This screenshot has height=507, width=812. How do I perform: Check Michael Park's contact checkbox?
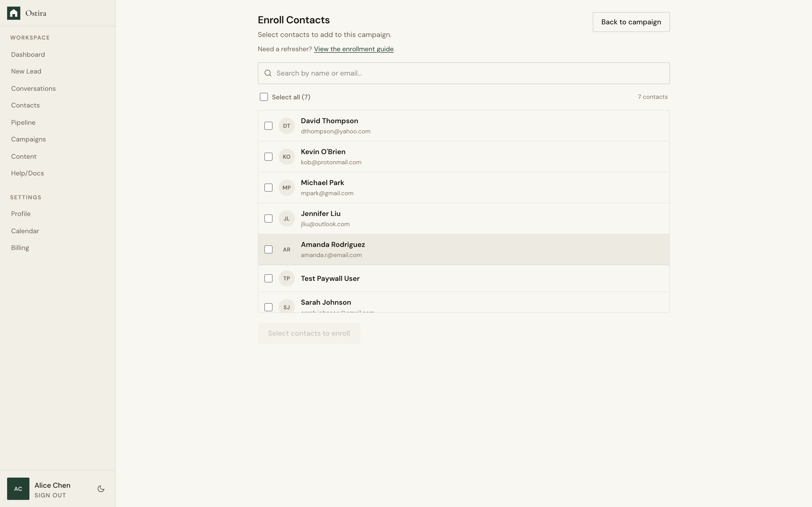(268, 187)
